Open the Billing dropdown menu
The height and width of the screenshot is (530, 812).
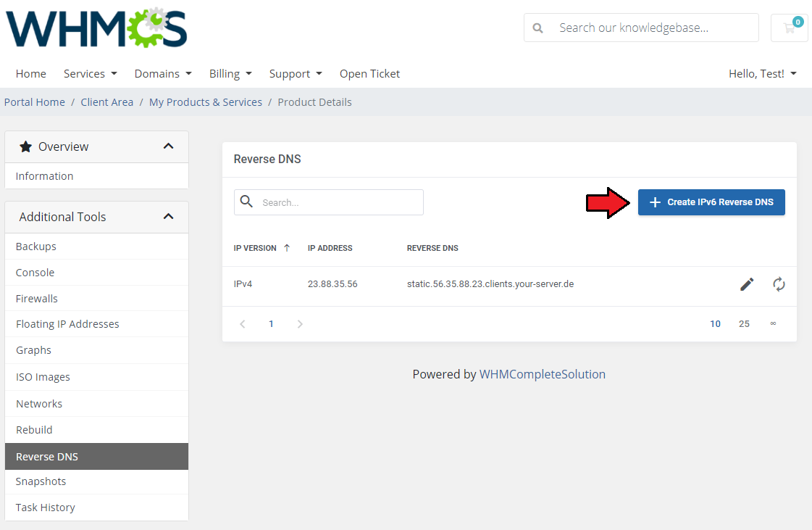tap(230, 74)
